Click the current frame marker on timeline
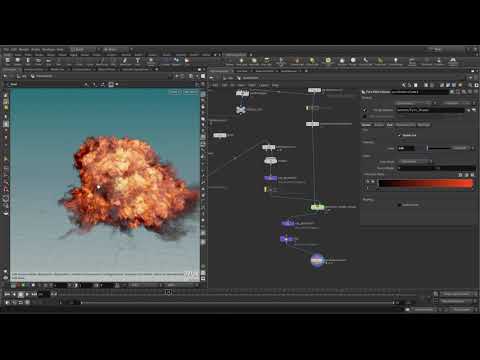The width and height of the screenshot is (480, 360). [168, 292]
